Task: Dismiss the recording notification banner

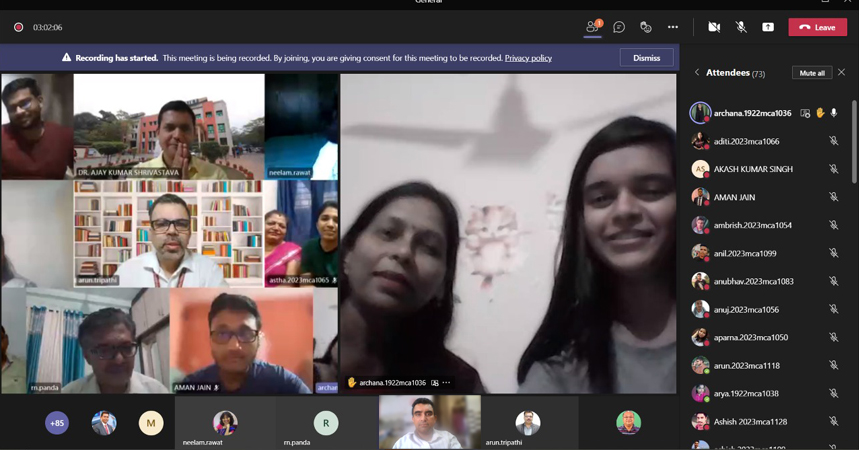Action: click(x=646, y=58)
